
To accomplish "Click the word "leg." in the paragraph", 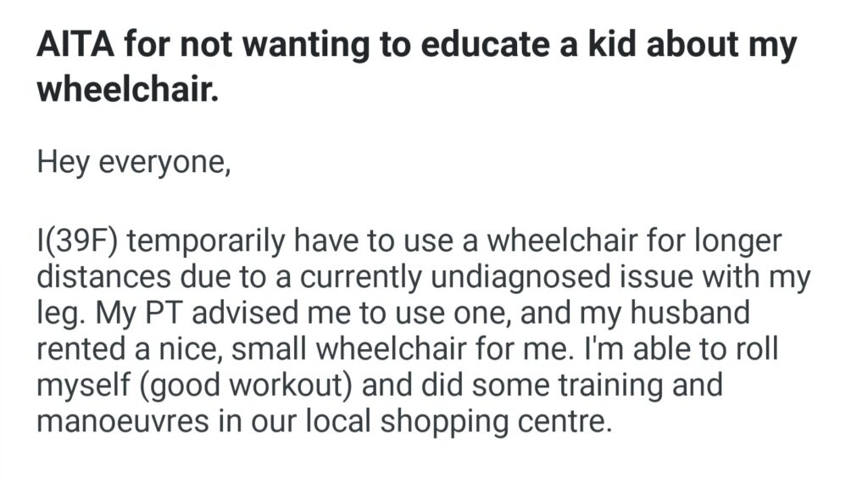I will click(x=57, y=314).
